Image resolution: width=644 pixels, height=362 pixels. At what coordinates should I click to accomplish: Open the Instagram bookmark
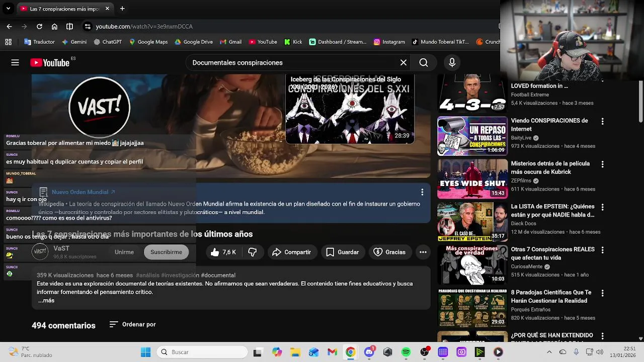point(389,42)
